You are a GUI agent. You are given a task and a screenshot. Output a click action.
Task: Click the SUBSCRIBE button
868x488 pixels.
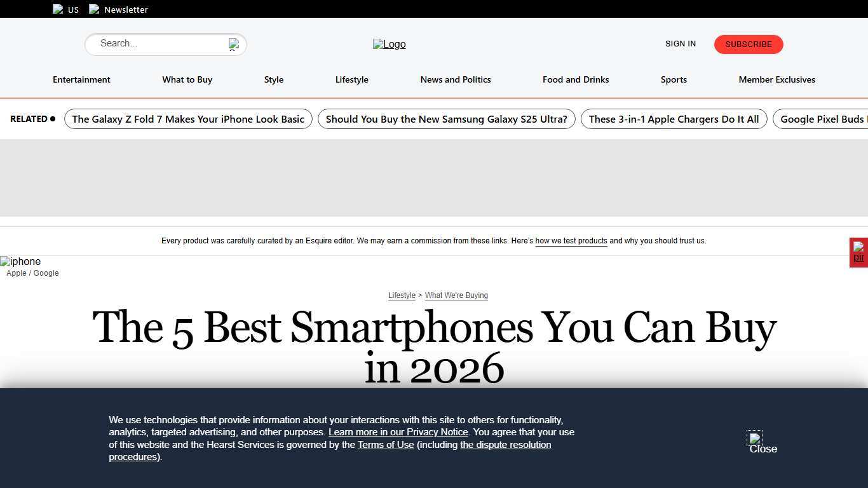coord(748,44)
